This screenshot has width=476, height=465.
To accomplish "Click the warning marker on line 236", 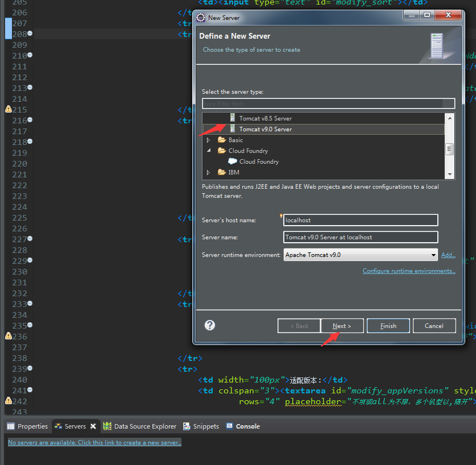I will pyautogui.click(x=9, y=336).
